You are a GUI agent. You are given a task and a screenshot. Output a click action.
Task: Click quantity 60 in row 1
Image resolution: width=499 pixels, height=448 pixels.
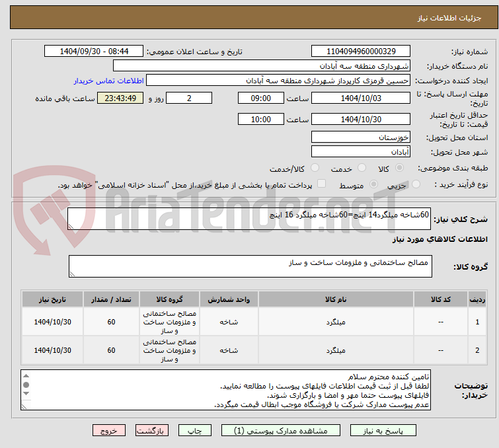[x=111, y=322]
